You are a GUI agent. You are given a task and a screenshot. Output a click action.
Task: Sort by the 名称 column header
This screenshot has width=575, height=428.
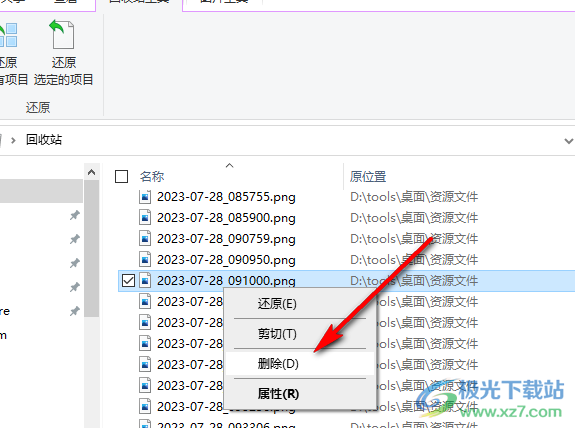[152, 177]
